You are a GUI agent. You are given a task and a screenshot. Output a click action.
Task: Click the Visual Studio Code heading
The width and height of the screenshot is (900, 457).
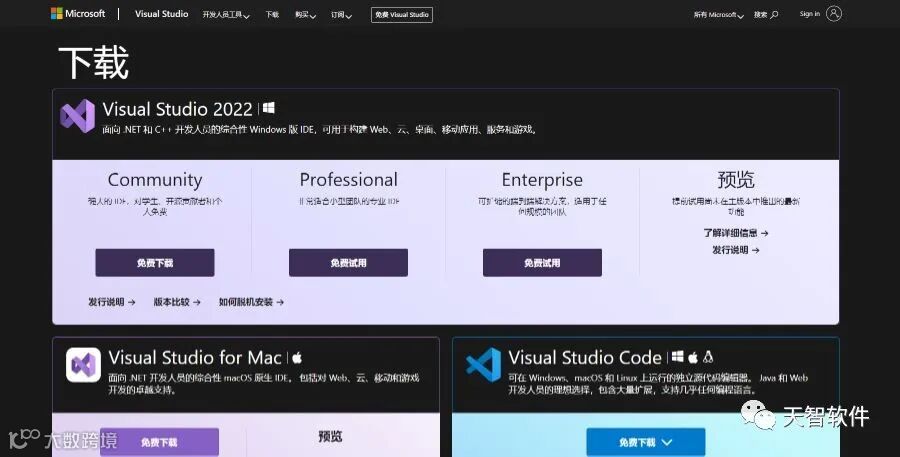coord(585,358)
